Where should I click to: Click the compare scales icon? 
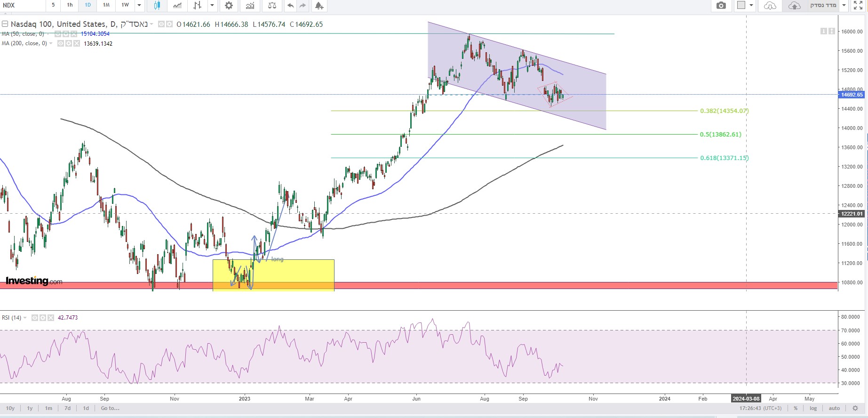coord(272,5)
